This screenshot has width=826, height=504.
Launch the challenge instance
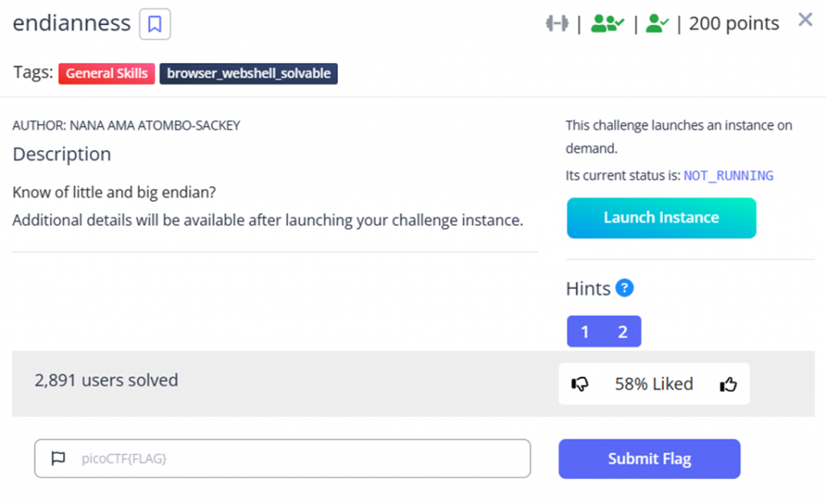tap(661, 218)
